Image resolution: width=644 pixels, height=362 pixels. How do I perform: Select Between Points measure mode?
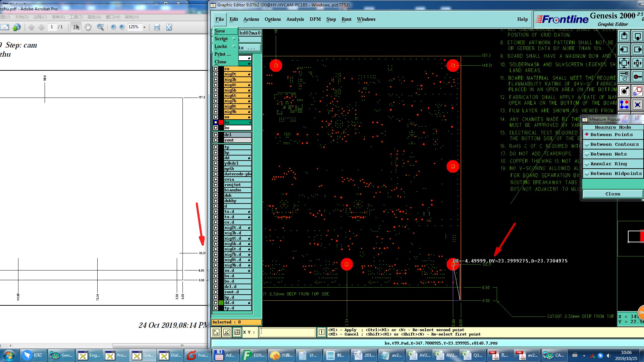611,135
